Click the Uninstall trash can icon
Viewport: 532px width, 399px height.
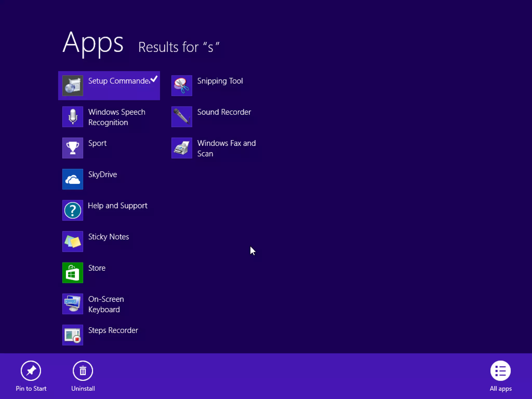click(x=83, y=371)
